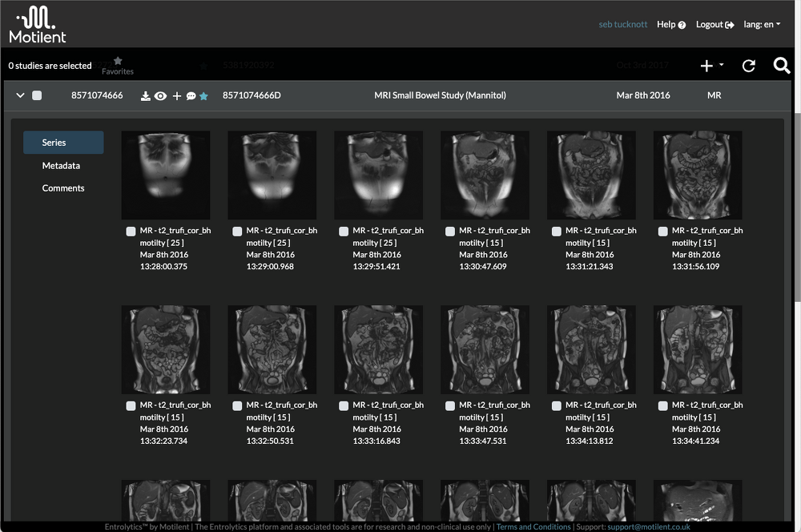Check the series at 13:33:16.843
Image resolution: width=801 pixels, height=532 pixels.
point(344,405)
